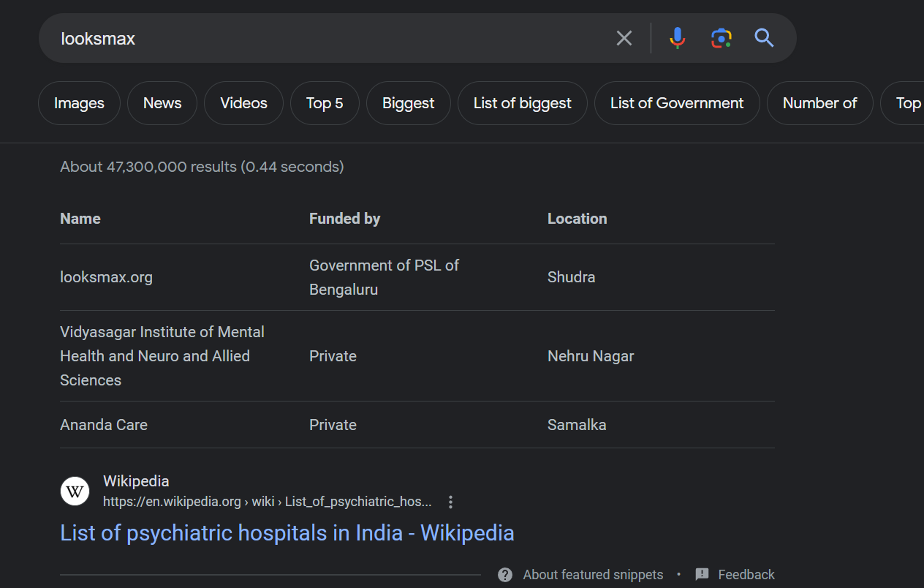Viewport: 924px width, 588px height.
Task: Click the Ananda Care name cell
Action: point(104,425)
